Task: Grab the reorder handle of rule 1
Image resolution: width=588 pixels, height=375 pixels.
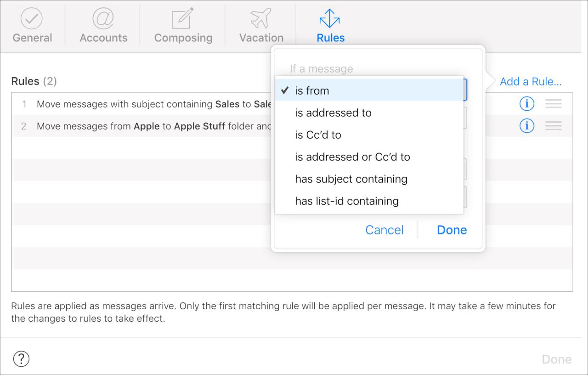Action: point(554,104)
